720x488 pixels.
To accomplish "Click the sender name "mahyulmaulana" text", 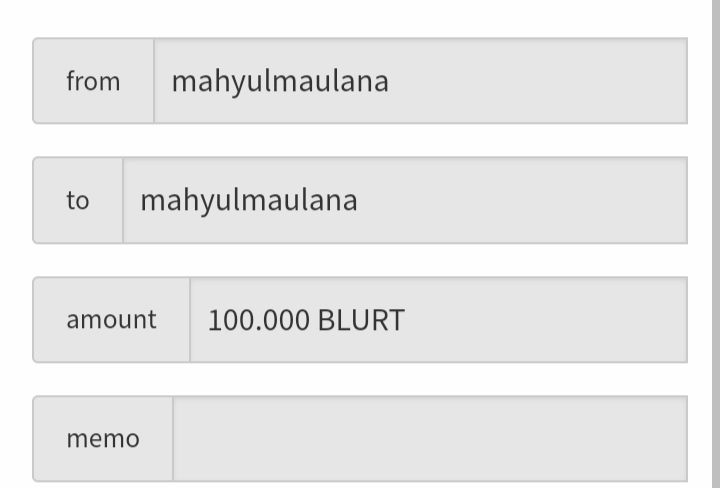I will click(280, 81).
